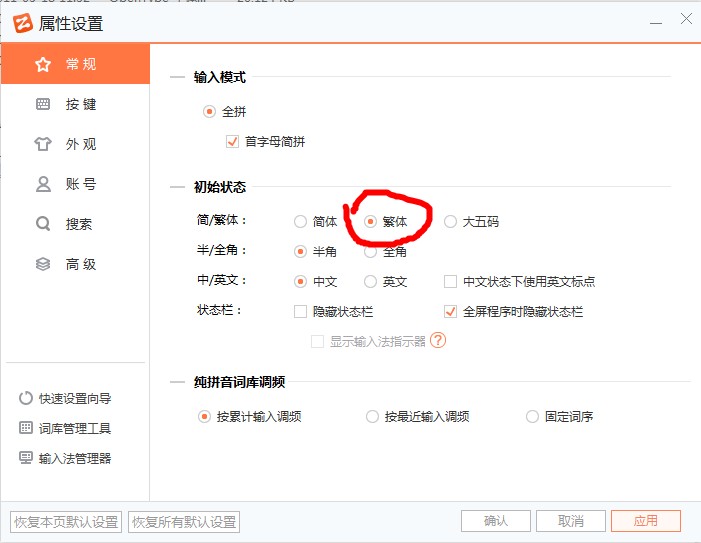Open the 搜索 settings tab
The width and height of the screenshot is (701, 543).
(75, 223)
